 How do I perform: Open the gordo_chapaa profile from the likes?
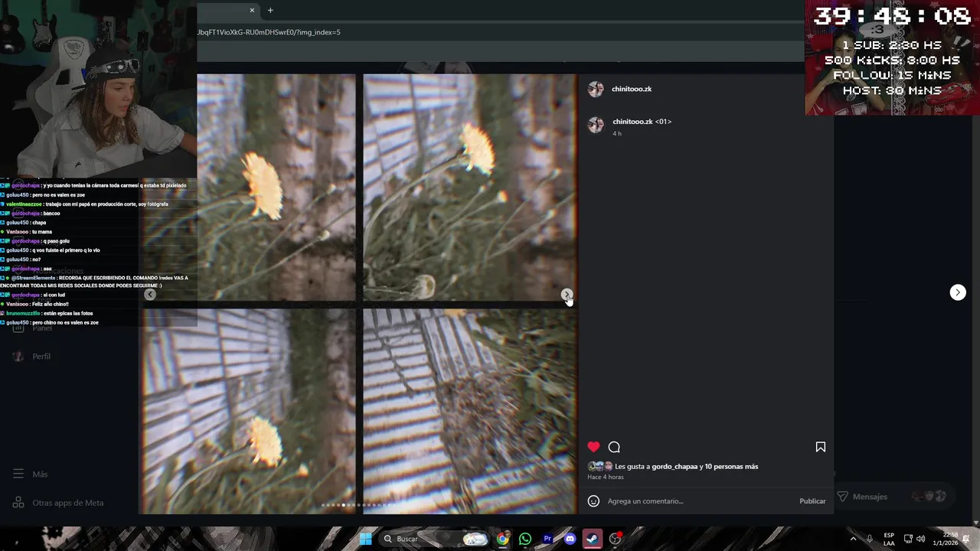(x=675, y=467)
